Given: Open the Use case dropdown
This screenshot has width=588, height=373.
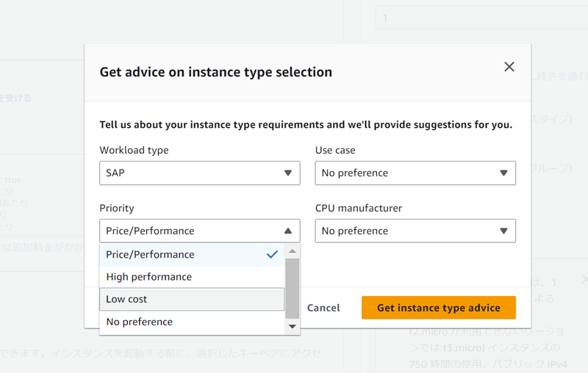Looking at the screenshot, I should (415, 173).
